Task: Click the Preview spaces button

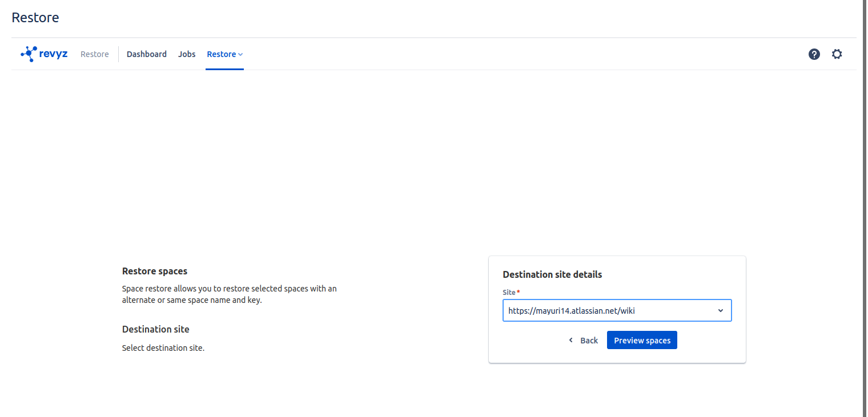Action: point(642,341)
